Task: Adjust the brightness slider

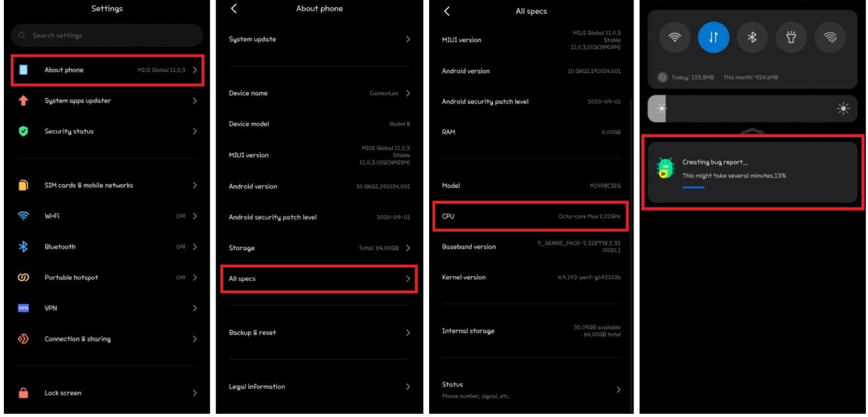Action: (x=752, y=108)
